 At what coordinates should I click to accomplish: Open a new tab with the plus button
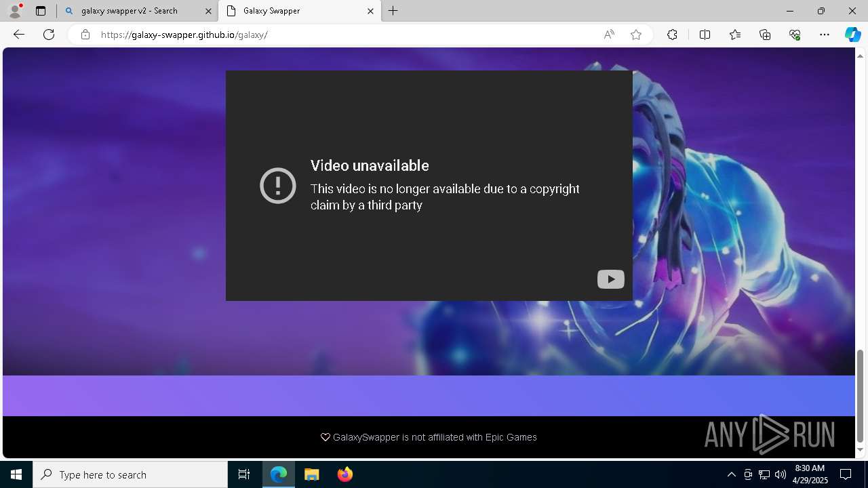[x=393, y=11]
